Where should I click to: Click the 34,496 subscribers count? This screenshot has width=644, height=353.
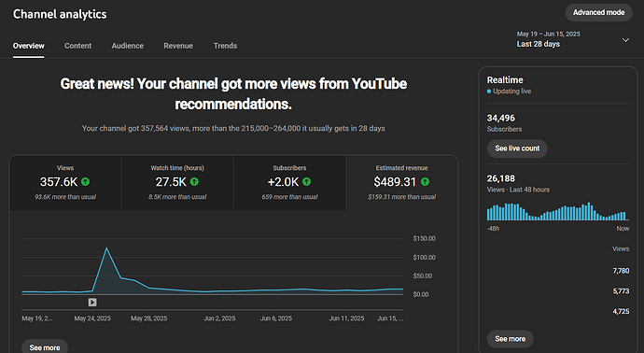click(500, 118)
